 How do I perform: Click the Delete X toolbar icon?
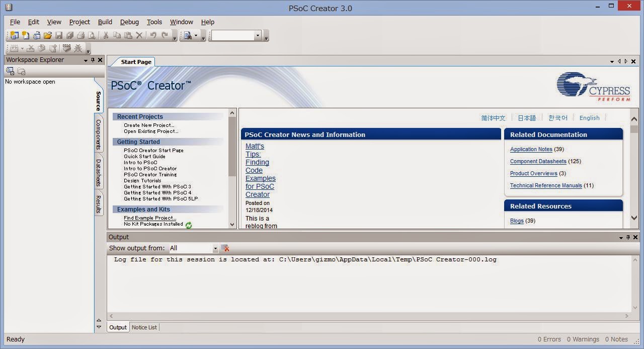click(139, 35)
